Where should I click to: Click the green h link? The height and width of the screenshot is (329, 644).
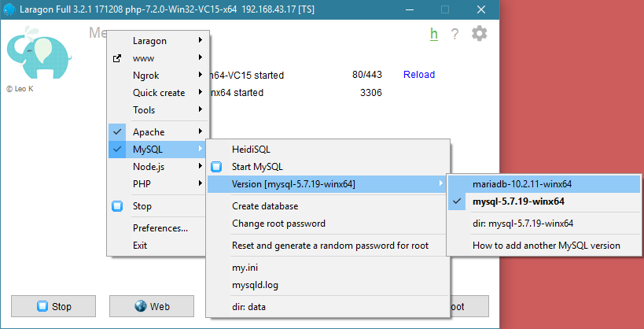tap(434, 34)
